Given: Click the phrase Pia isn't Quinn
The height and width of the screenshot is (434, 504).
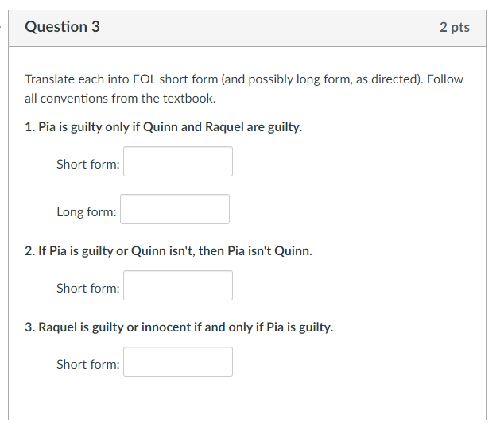Looking at the screenshot, I should (x=270, y=250).
